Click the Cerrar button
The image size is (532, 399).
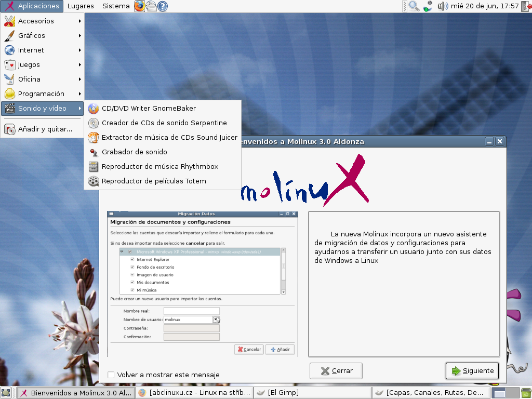click(336, 371)
